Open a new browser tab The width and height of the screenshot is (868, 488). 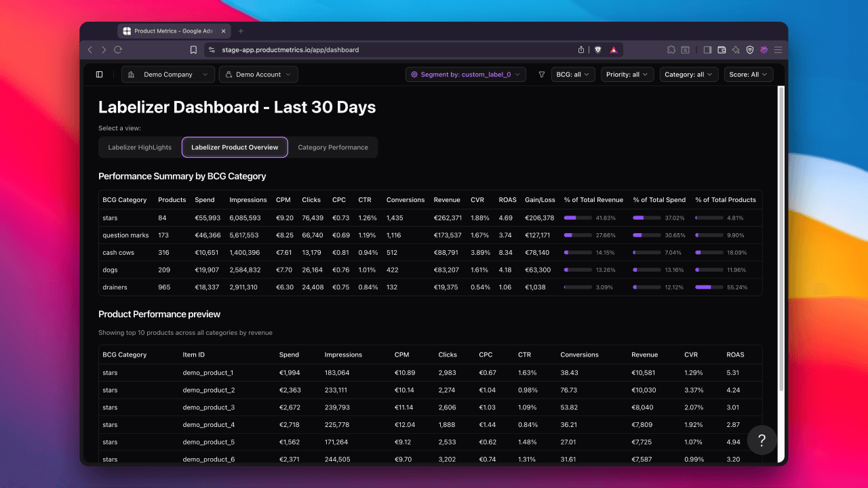pyautogui.click(x=241, y=31)
